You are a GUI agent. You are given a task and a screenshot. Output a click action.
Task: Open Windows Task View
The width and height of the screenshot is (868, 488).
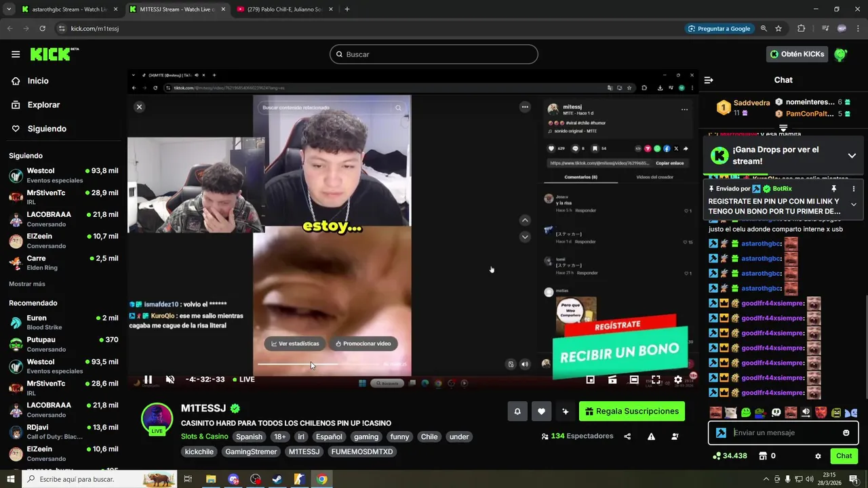(x=189, y=479)
